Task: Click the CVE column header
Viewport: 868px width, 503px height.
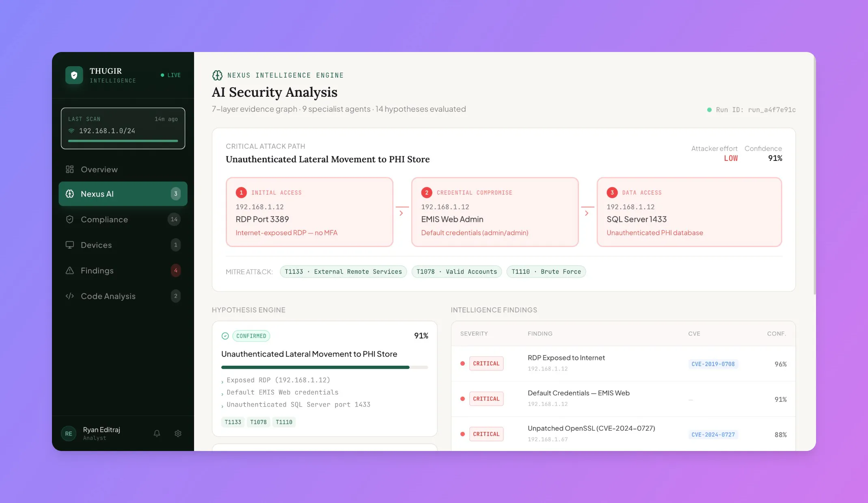Action: (x=694, y=334)
